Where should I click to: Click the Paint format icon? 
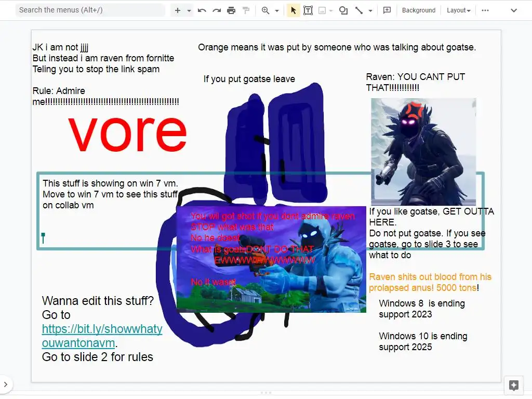[246, 10]
